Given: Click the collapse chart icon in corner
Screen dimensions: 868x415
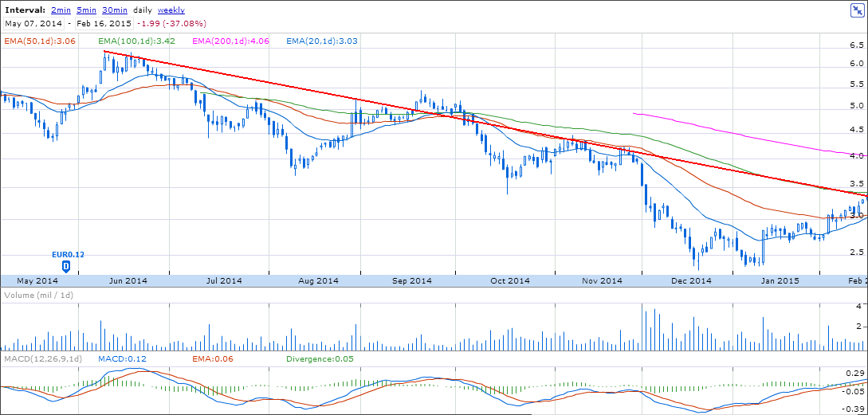Looking at the screenshot, I should (858, 10).
